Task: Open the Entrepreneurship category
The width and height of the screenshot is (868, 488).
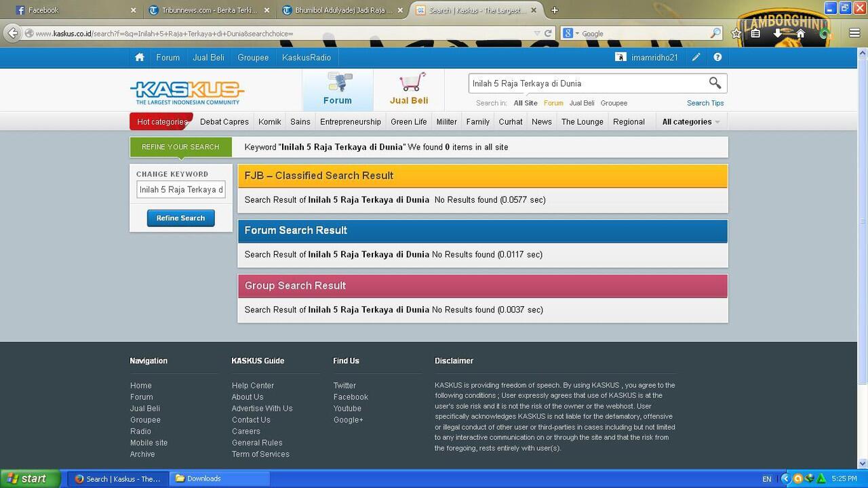Action: tap(351, 122)
